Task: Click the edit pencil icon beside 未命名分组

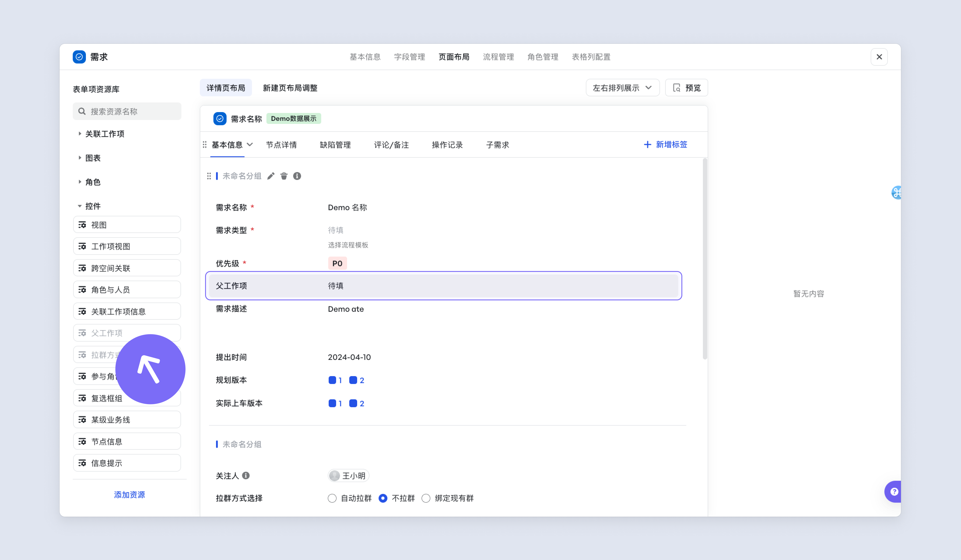Action: tap(271, 176)
